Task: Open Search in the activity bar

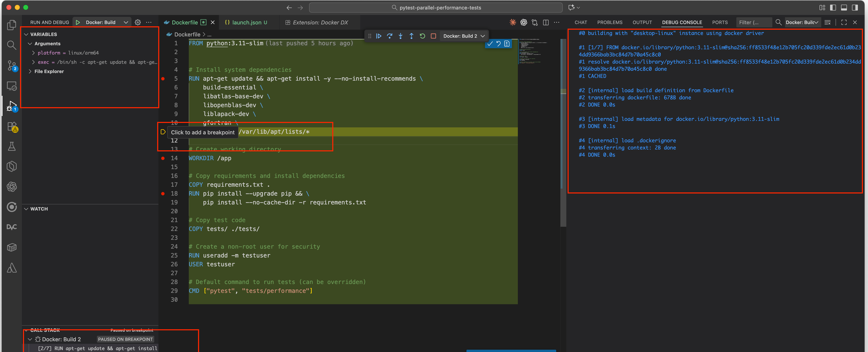Action: click(11, 45)
